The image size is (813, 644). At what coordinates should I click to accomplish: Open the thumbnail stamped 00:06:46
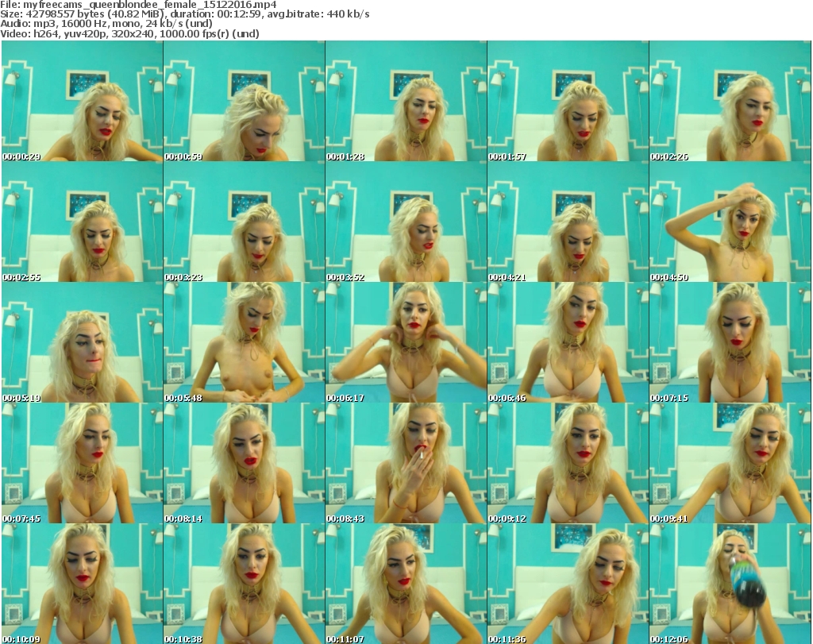pyautogui.click(x=568, y=343)
